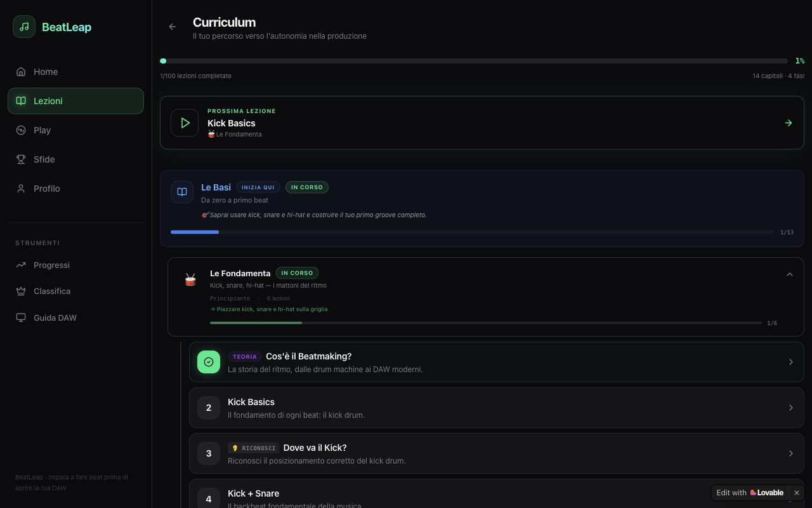This screenshot has width=812, height=508.
Task: Collapse the Le Fondamenta chapter
Action: click(790, 274)
